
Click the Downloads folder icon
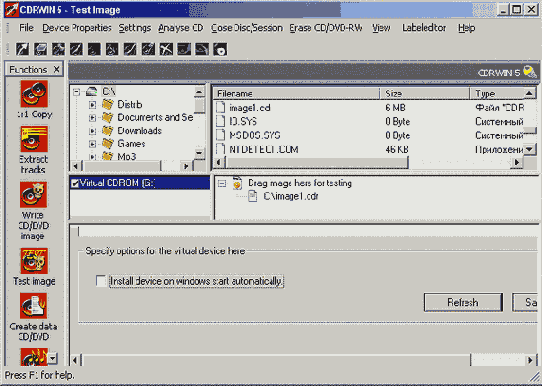click(108, 131)
